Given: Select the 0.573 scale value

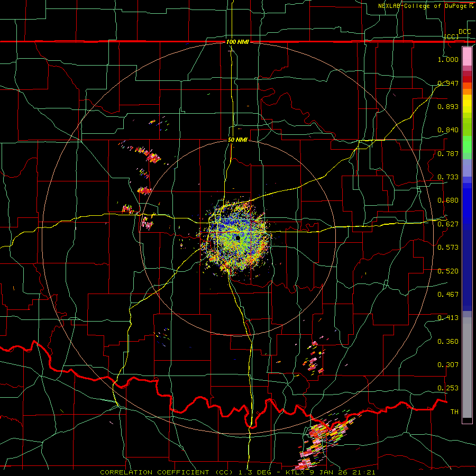Looking at the screenshot, I should [448, 248].
